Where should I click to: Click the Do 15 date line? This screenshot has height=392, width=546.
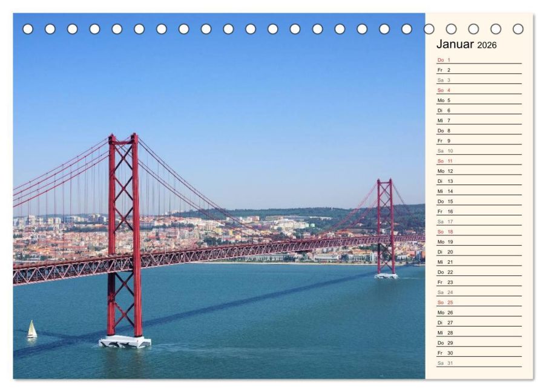(479, 201)
